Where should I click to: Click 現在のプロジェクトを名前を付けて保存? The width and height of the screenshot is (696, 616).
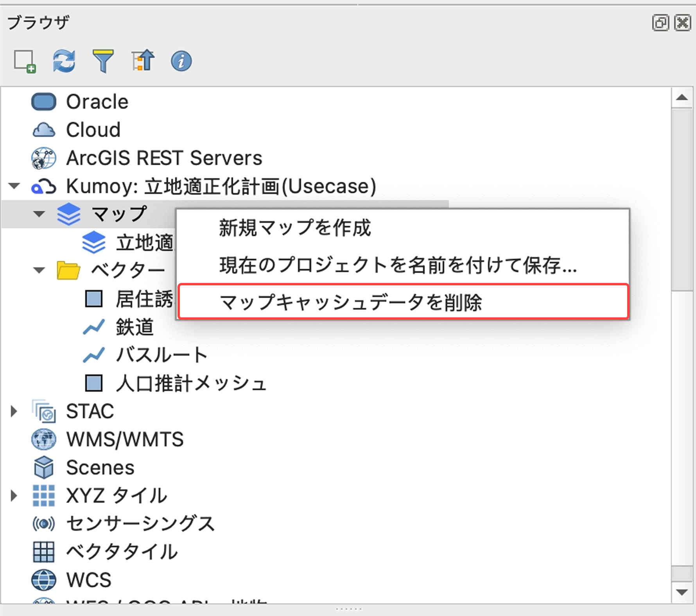[397, 265]
